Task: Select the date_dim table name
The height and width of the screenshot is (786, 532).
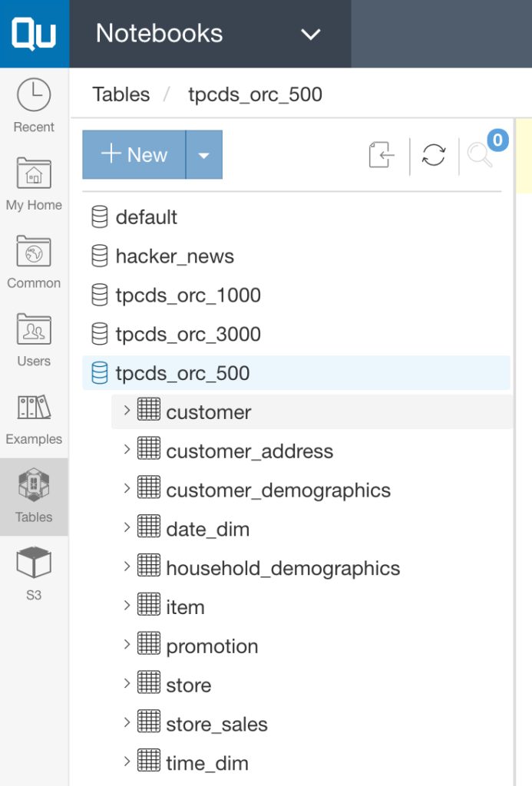Action: point(207,530)
